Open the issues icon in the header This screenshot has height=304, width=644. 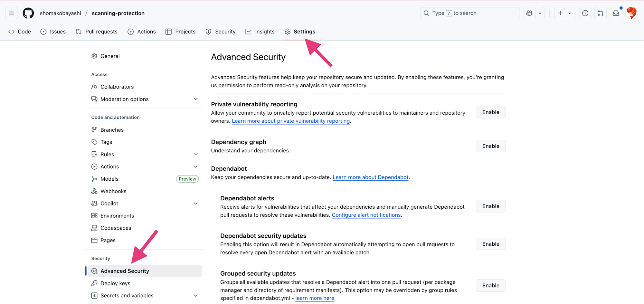click(585, 13)
